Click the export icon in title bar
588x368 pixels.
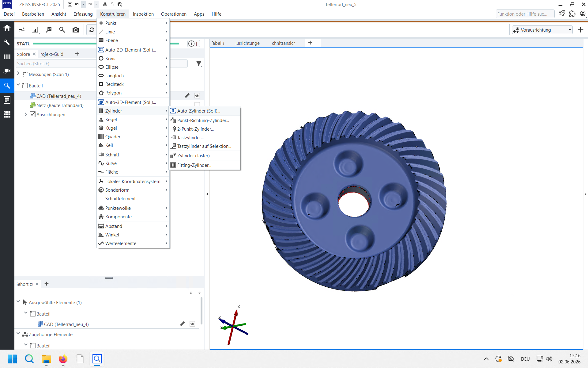coord(105,4)
